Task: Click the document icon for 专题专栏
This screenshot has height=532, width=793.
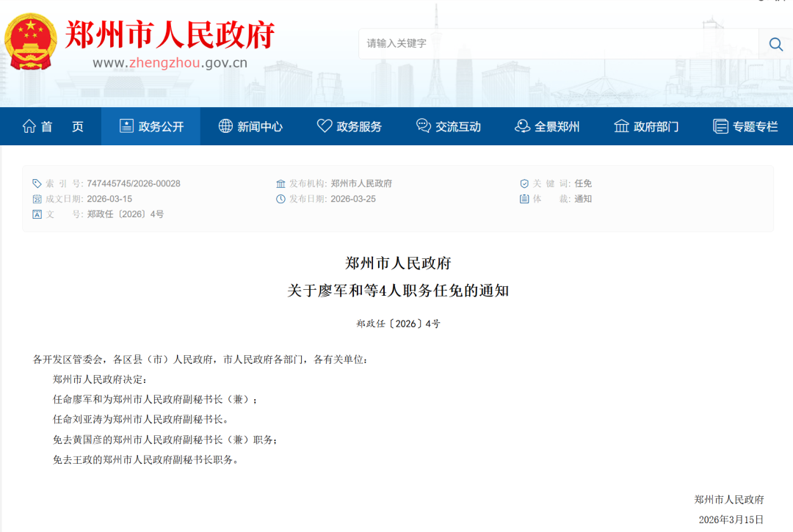Action: 720,126
